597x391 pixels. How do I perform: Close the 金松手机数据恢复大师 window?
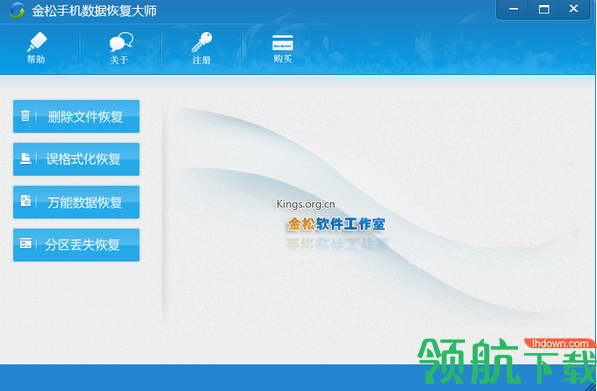[574, 9]
